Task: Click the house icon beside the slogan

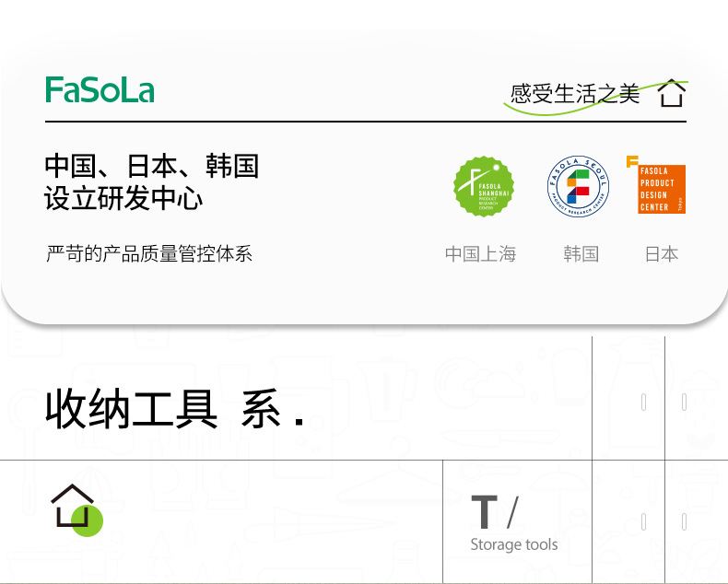Action: [672, 93]
